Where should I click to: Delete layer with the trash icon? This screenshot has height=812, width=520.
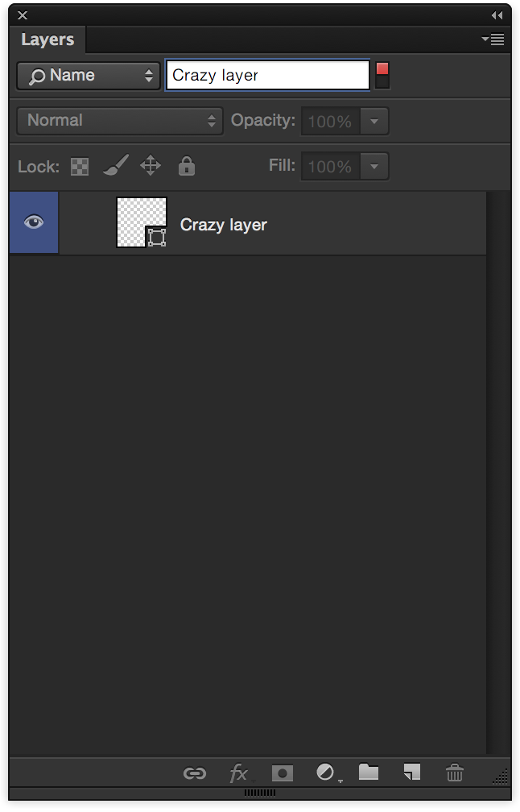click(455, 773)
